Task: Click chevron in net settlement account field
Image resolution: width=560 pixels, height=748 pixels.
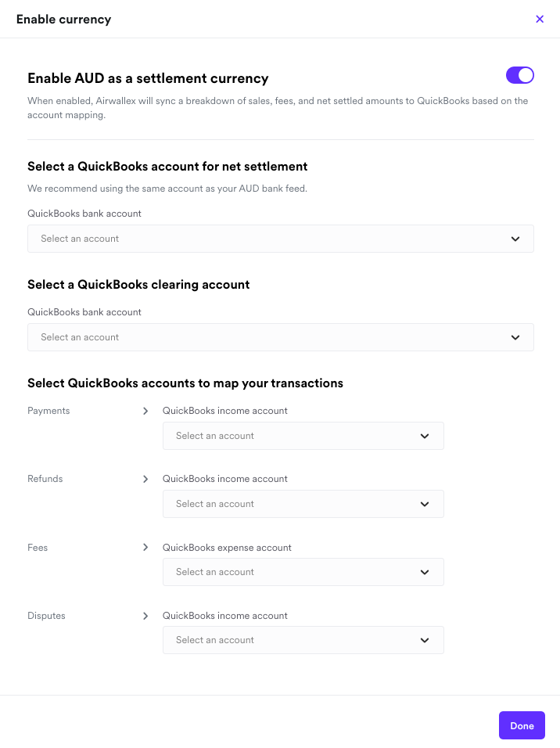Action: [x=515, y=239]
